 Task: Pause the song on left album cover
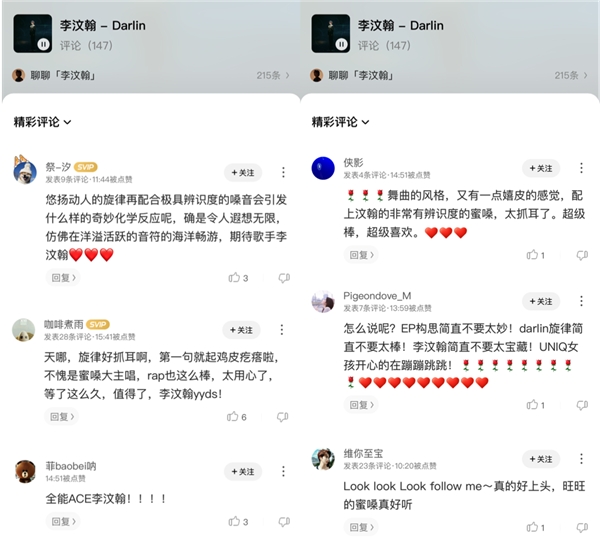point(43,45)
